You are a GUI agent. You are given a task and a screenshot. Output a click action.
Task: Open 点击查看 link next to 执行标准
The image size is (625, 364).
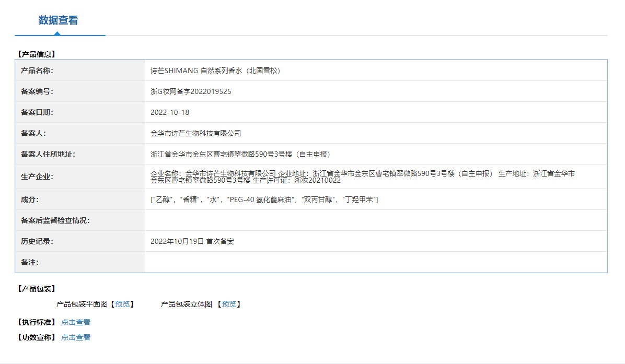point(76,322)
